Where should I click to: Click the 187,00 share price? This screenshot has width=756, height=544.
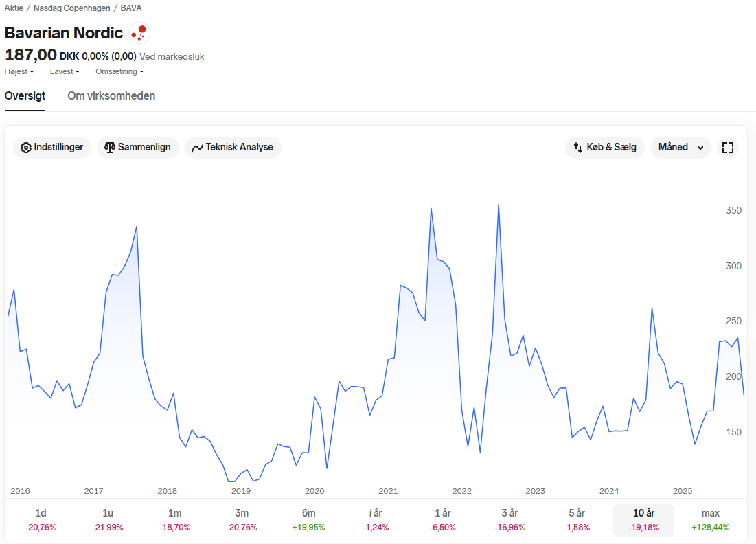coord(31,55)
